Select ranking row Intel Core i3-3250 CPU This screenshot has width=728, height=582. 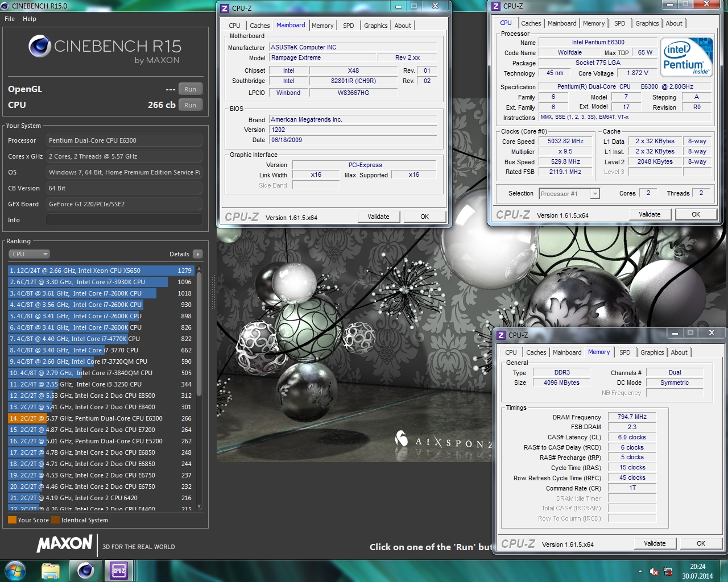pyautogui.click(x=101, y=384)
